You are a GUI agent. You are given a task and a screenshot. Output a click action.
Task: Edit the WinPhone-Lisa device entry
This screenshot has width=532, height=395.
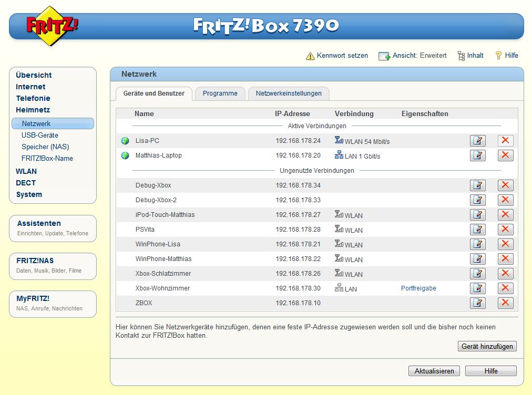[477, 244]
